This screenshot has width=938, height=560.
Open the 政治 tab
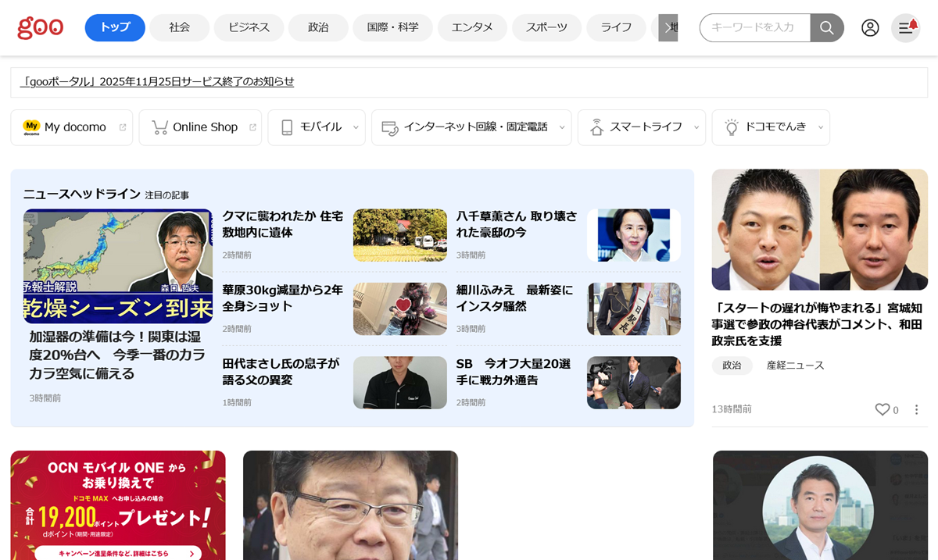pos(318,27)
